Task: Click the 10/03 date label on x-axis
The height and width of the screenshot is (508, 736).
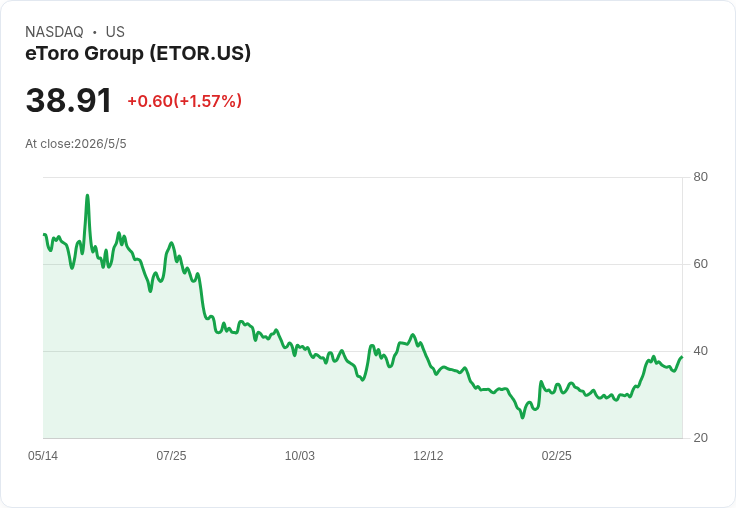Action: [299, 455]
